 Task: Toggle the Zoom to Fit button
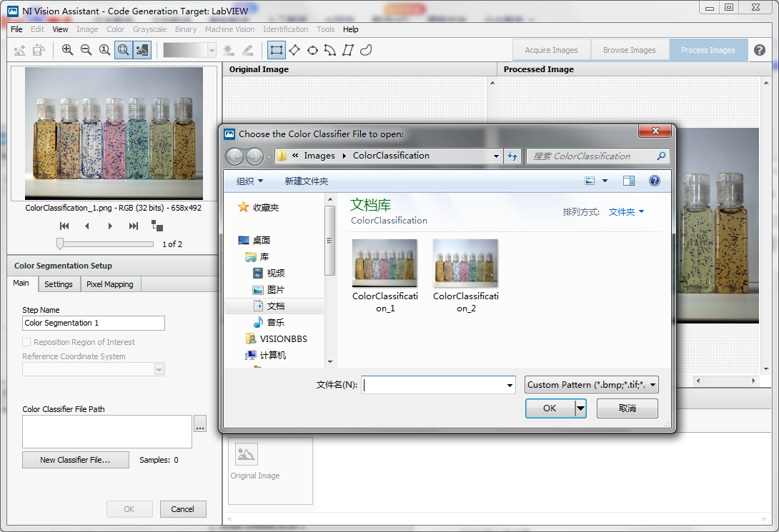point(123,50)
